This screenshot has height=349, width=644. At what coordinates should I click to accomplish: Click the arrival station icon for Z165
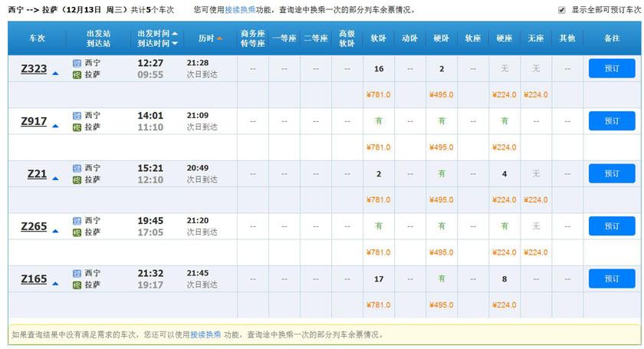(77, 285)
